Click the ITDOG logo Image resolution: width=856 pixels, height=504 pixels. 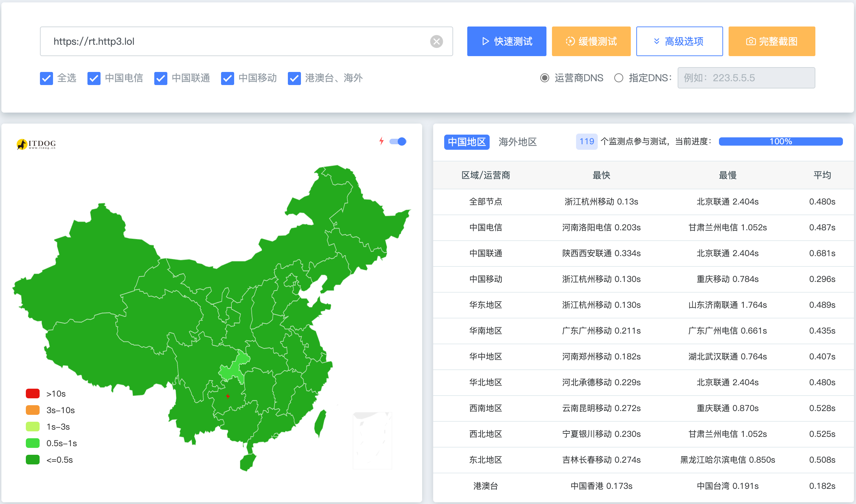36,144
